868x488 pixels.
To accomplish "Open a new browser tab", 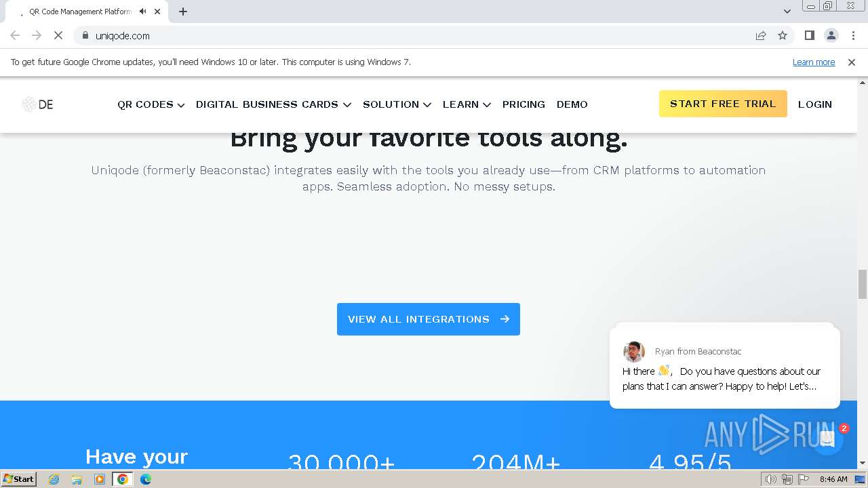I will coord(183,12).
